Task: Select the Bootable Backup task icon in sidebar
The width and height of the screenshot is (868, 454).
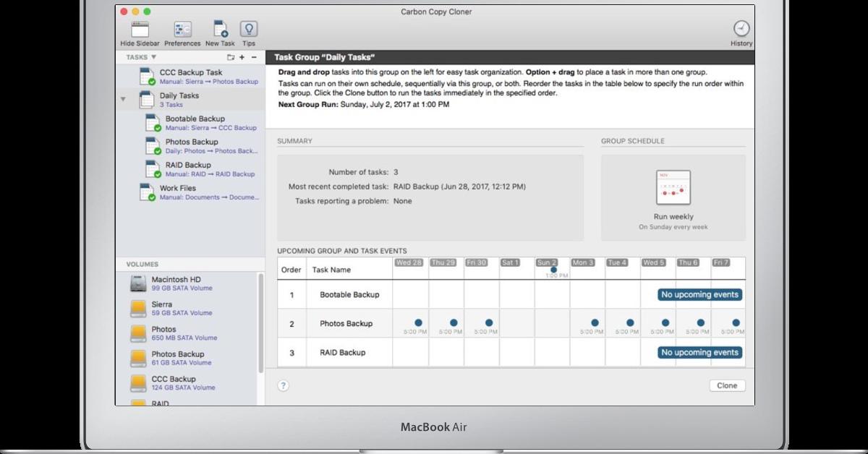Action: (153, 122)
